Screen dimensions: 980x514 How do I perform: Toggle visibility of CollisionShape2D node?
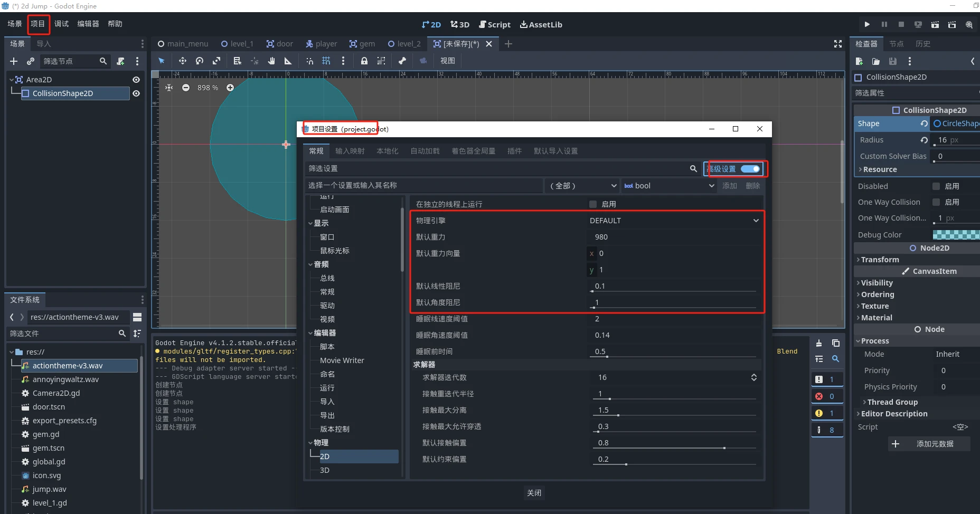pyautogui.click(x=136, y=93)
